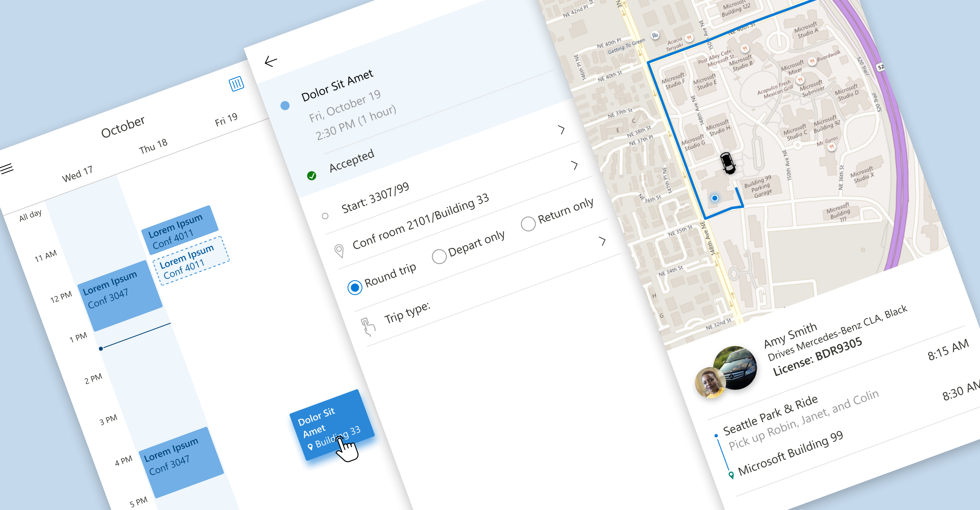Click the black car icon on map
This screenshot has height=510, width=980.
[x=728, y=163]
